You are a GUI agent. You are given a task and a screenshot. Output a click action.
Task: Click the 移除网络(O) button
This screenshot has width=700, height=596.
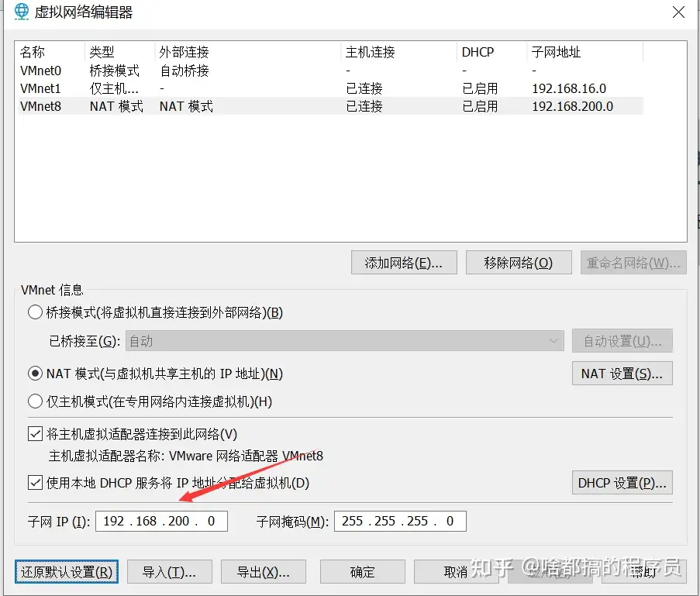(519, 263)
